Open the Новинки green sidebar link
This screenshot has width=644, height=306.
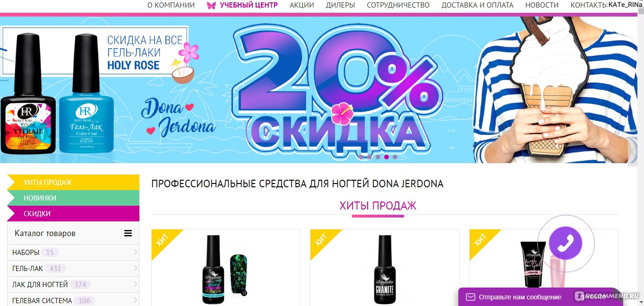tap(73, 198)
